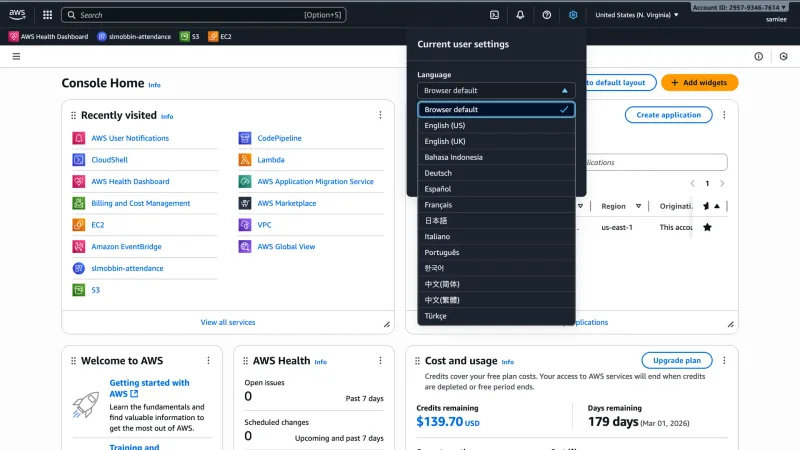The height and width of the screenshot is (450, 800).
Task: Click the AWS Marketplace icon
Action: pyautogui.click(x=245, y=203)
